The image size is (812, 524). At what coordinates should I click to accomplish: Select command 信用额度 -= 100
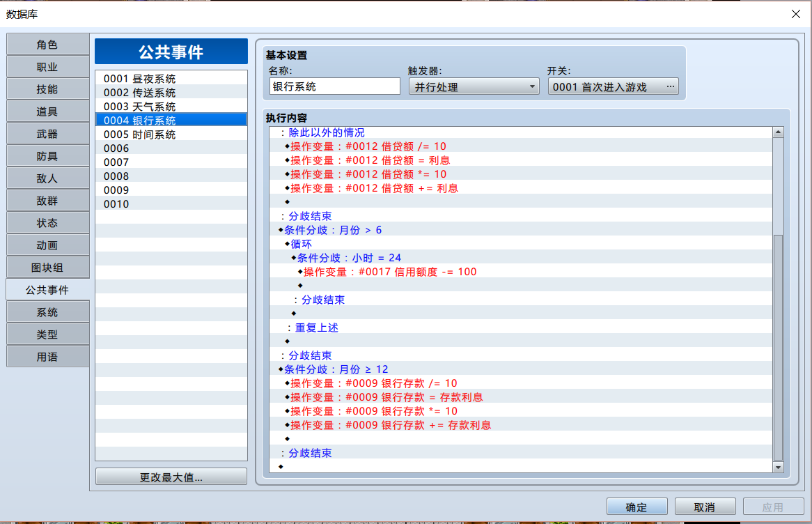point(521,272)
